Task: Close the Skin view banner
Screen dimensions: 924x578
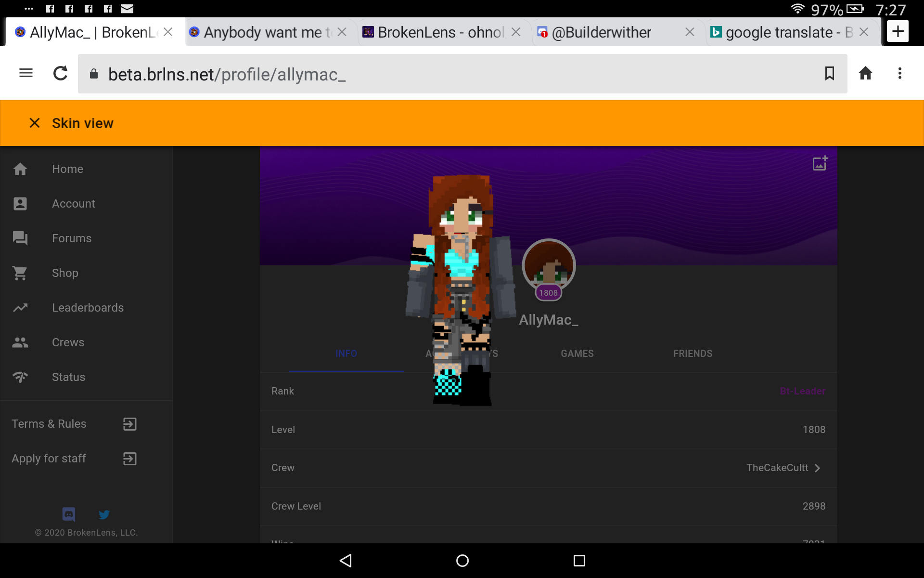Action: [x=35, y=123]
